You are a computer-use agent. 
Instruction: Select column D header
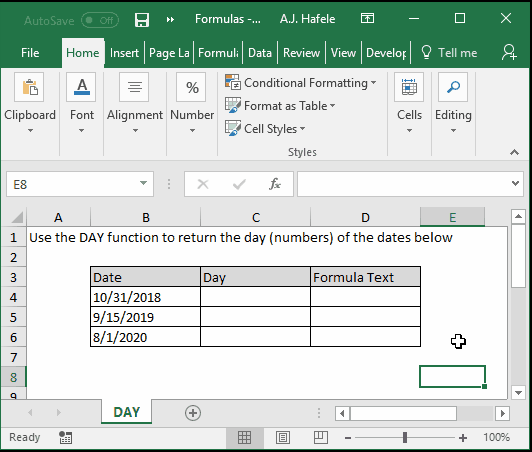[365, 217]
